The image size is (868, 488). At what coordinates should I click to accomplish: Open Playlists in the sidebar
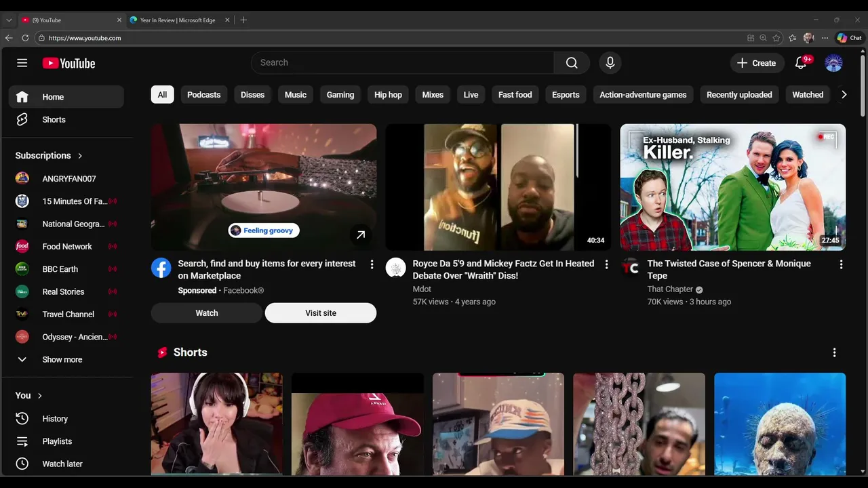click(x=66, y=441)
